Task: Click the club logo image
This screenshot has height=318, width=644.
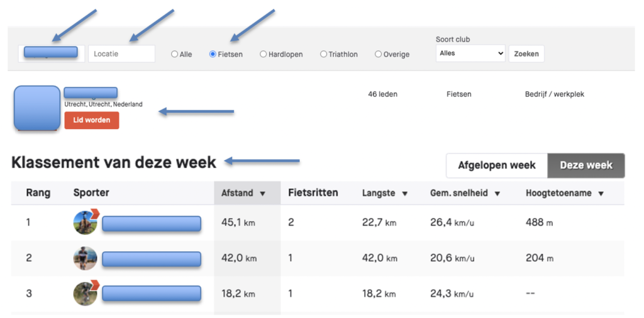Action: click(x=37, y=108)
